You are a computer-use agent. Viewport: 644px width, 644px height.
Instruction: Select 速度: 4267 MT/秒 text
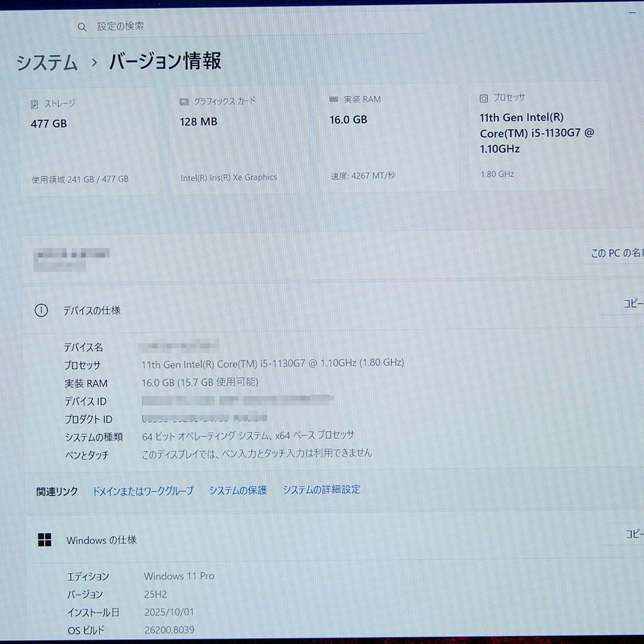[x=363, y=176]
